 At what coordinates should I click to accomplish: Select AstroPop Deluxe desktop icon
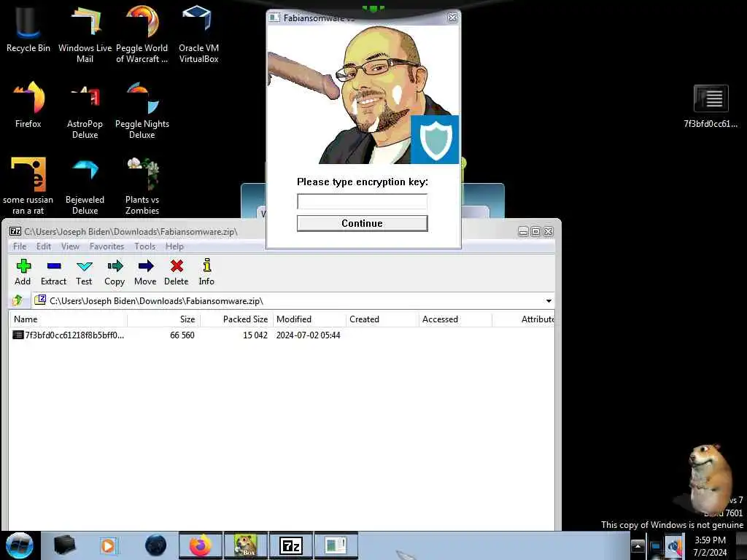click(85, 111)
